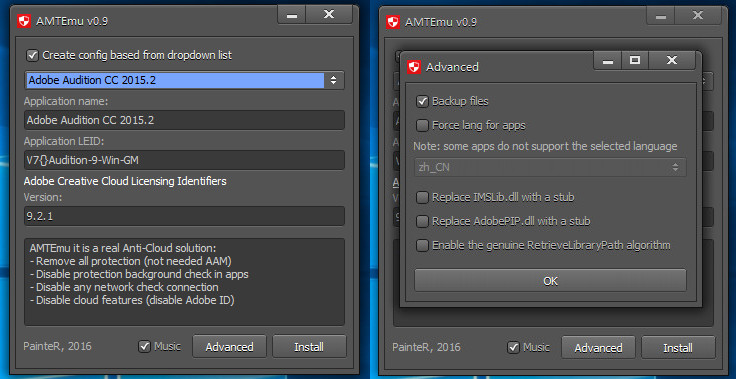Open Advanced settings in left AMTEmu window

[x=230, y=347]
